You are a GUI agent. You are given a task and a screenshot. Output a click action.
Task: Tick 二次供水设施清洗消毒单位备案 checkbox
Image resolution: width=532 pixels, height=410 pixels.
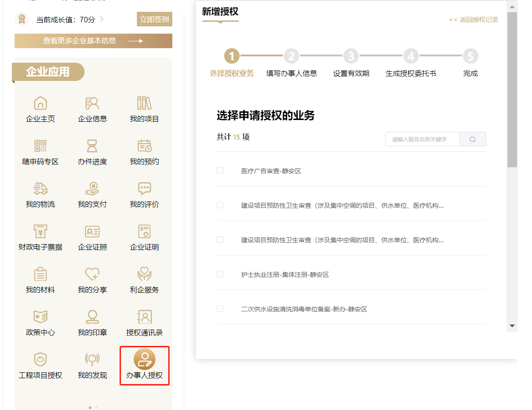(220, 309)
